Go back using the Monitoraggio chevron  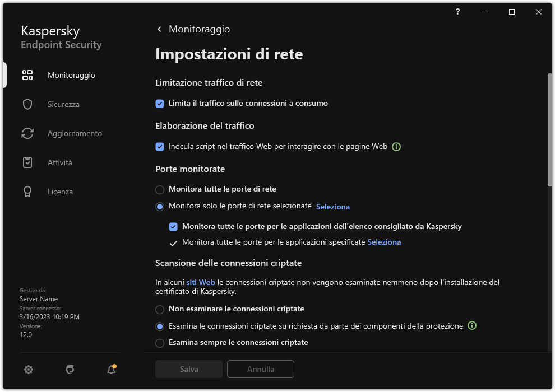tap(159, 29)
